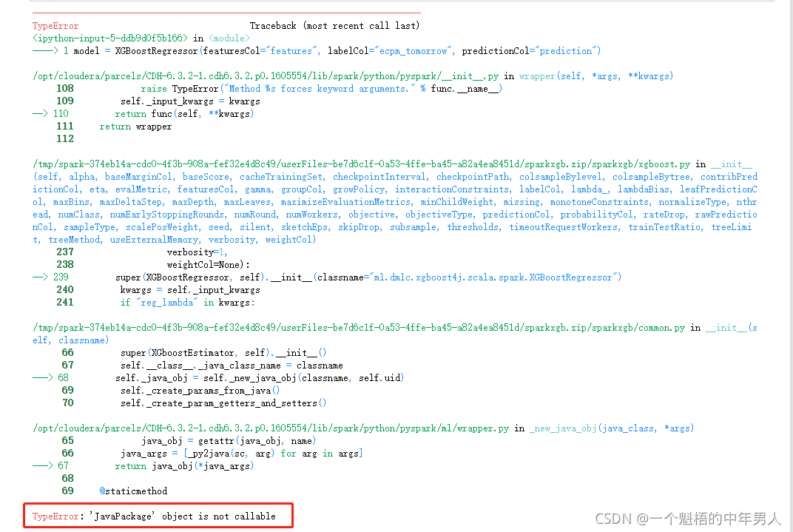
Task: Click line 239 'super(XGBoostRegressor, self).__init__' call
Action: pyautogui.click(x=368, y=277)
